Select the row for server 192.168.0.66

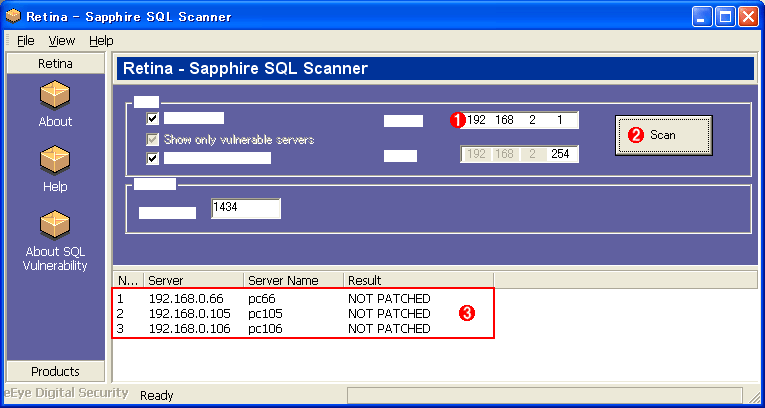pos(303,298)
